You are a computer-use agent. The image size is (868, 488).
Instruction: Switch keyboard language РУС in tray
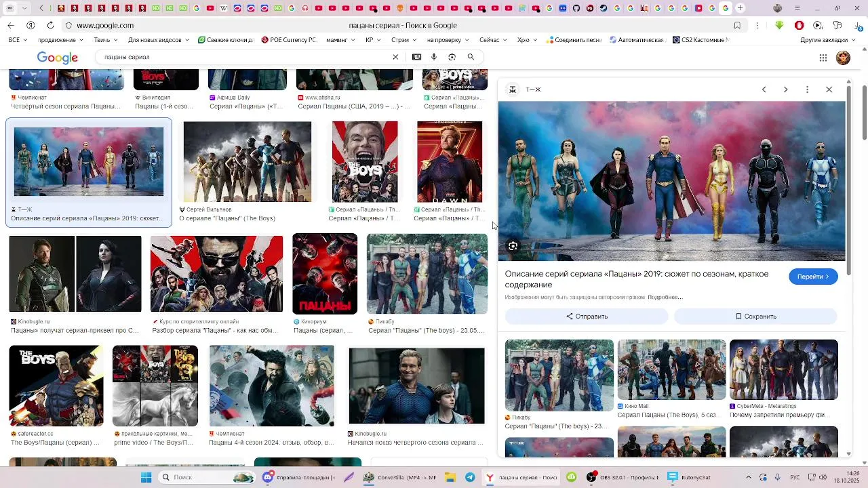pyautogui.click(x=795, y=477)
